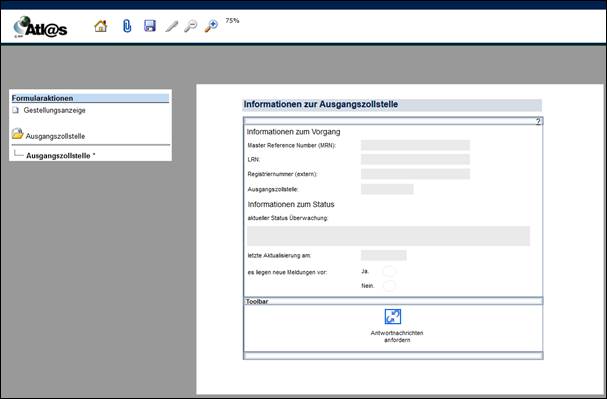This screenshot has height=399, width=607.
Task: Click the Gestellungsanzeige document icon
Action: tap(15, 110)
